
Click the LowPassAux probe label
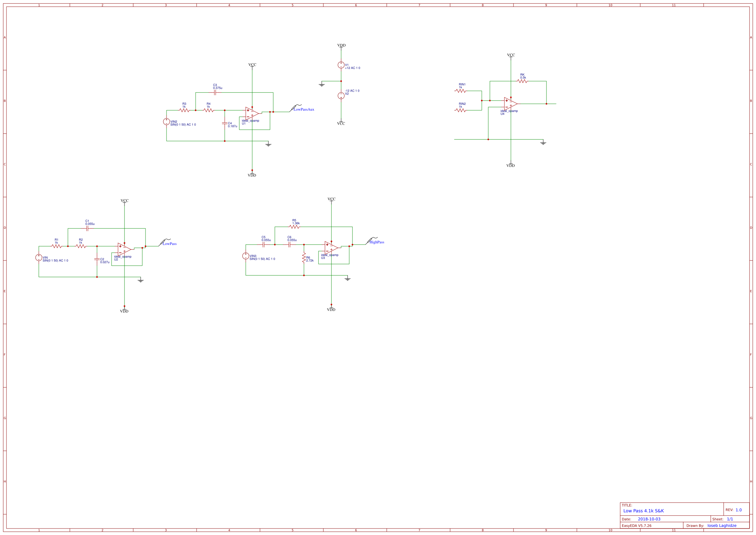pyautogui.click(x=304, y=109)
